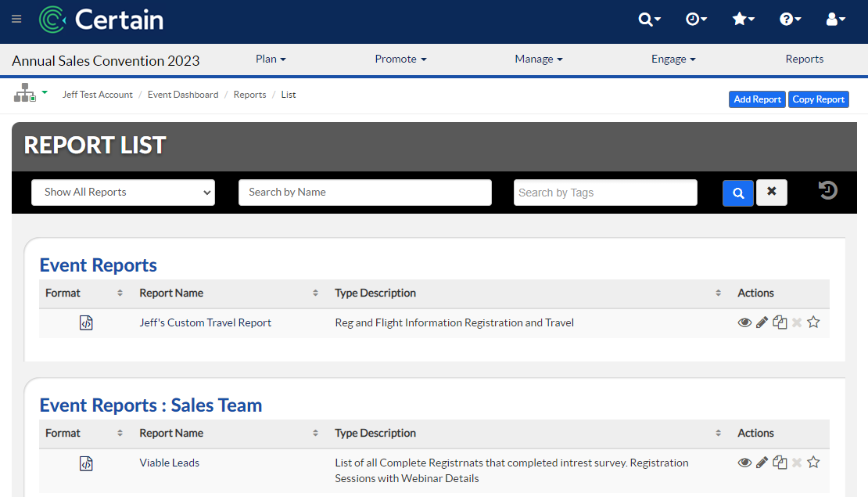Click format icon for Jeff's Custom Travel Report
The width and height of the screenshot is (868, 497).
86,322
